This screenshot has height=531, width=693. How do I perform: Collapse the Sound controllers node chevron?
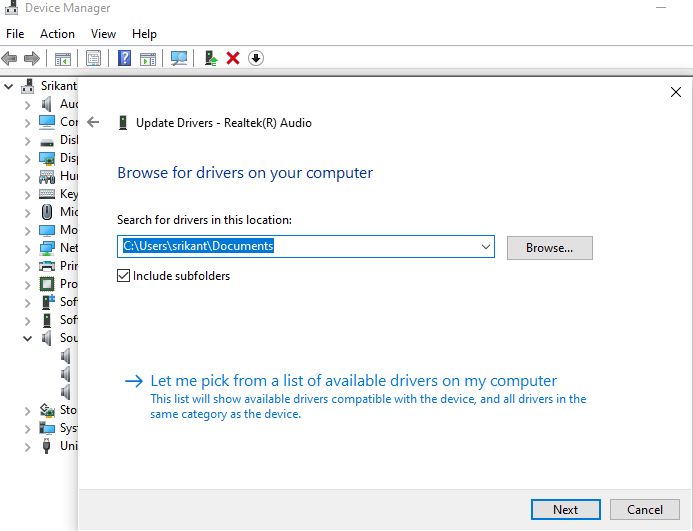pos(27,339)
